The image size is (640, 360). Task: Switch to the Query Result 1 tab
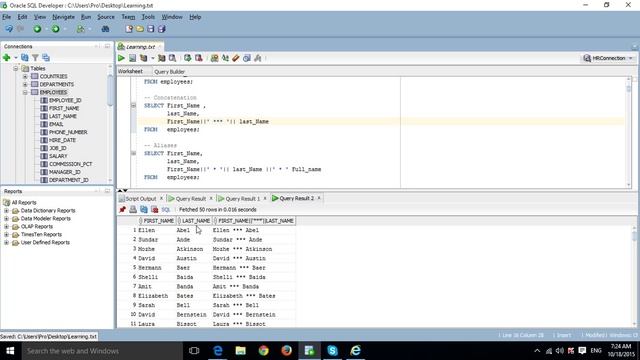tap(242, 198)
